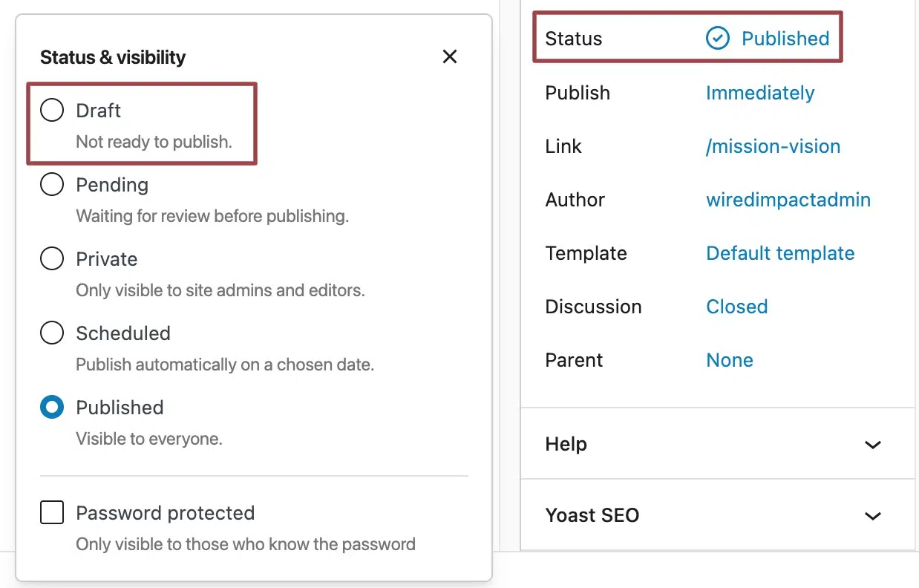The image size is (919, 588).
Task: Edit the /mission-vision permalink
Action: pyautogui.click(x=773, y=146)
